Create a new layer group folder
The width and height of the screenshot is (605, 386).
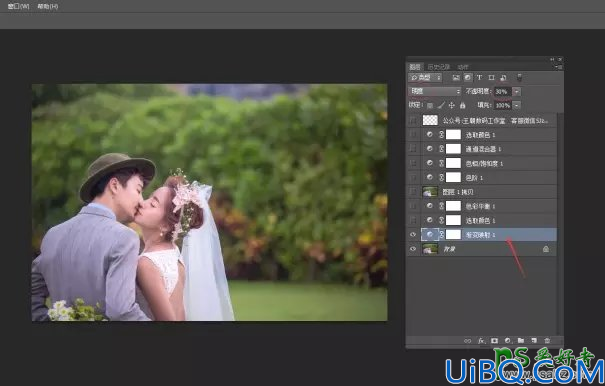521,341
